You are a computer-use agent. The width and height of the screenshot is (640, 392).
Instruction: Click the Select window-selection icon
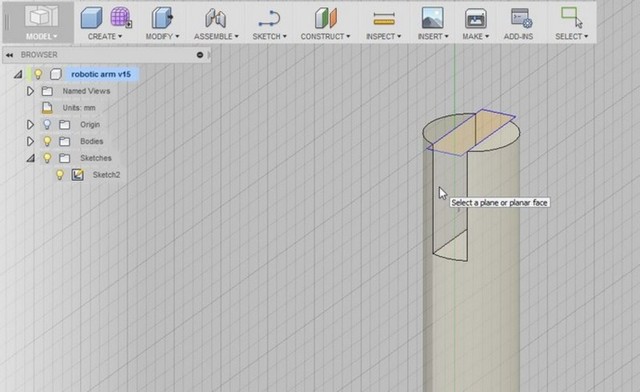coord(571,18)
